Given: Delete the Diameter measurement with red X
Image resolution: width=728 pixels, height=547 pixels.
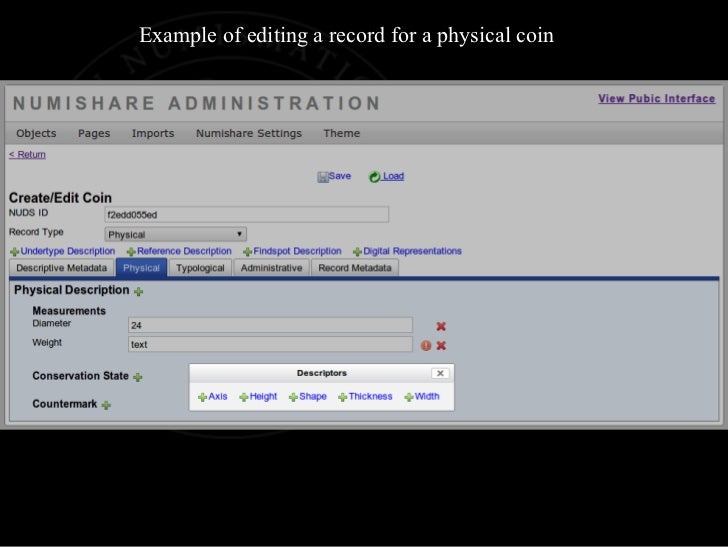Looking at the screenshot, I should click(x=441, y=326).
